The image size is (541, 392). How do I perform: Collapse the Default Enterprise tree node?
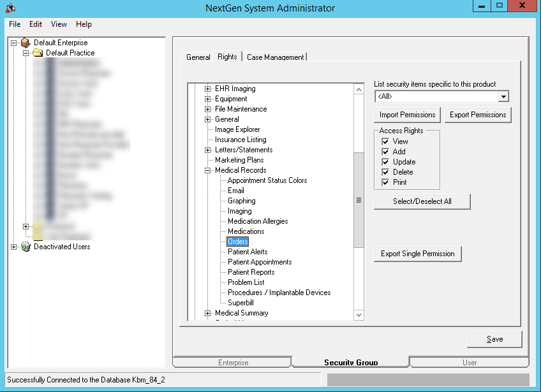point(13,43)
